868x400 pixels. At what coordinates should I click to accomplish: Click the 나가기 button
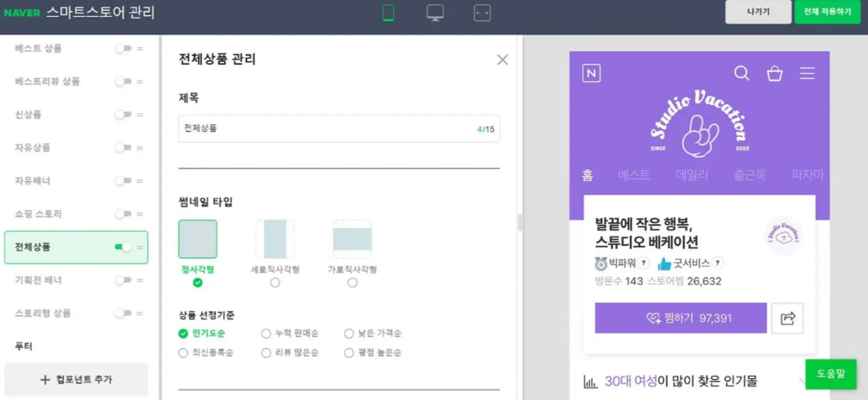pos(758,13)
